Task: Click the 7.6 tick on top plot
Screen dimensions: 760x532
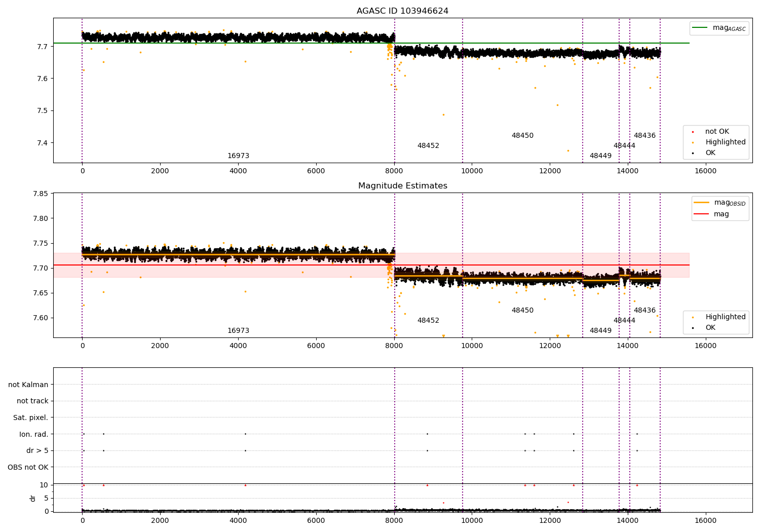Action: point(42,79)
